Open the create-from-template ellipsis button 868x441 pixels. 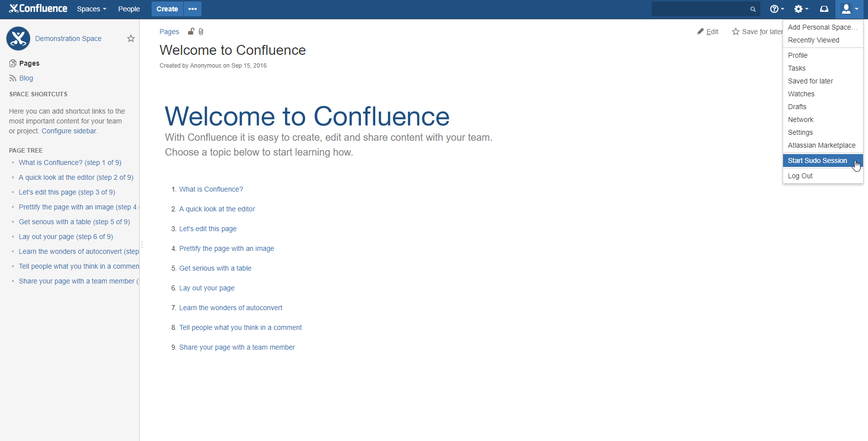point(193,9)
